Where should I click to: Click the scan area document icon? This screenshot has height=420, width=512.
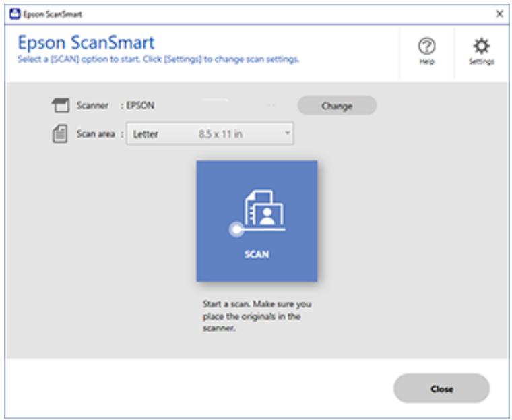60,133
